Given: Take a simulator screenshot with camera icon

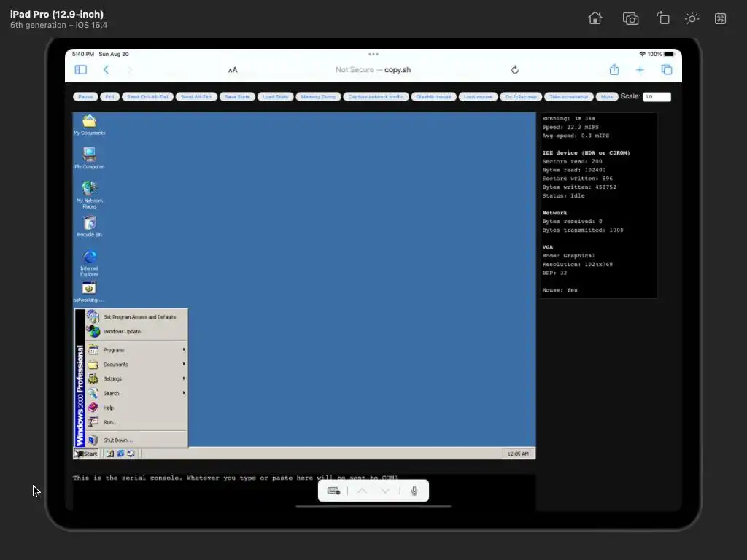Looking at the screenshot, I should click(x=630, y=18).
